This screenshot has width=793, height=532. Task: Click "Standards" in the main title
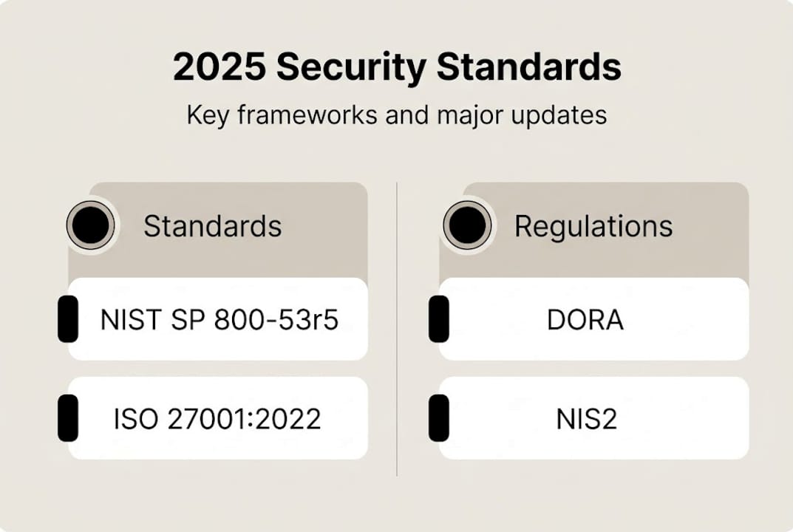(x=528, y=67)
